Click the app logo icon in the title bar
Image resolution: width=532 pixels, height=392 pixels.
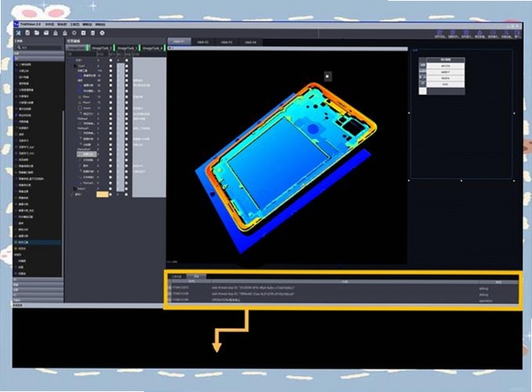16,24
